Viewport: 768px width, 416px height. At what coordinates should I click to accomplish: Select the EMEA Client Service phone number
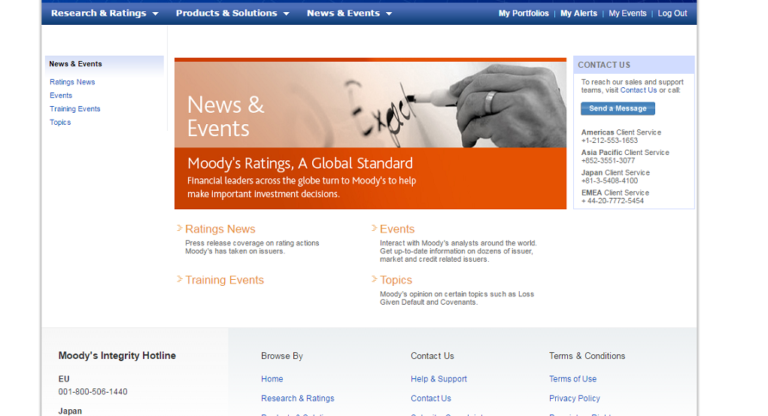click(612, 201)
